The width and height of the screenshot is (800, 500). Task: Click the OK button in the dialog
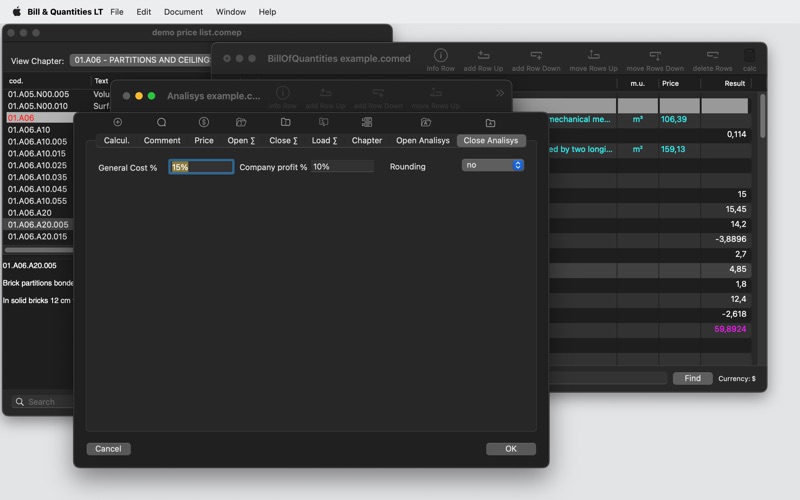point(511,448)
